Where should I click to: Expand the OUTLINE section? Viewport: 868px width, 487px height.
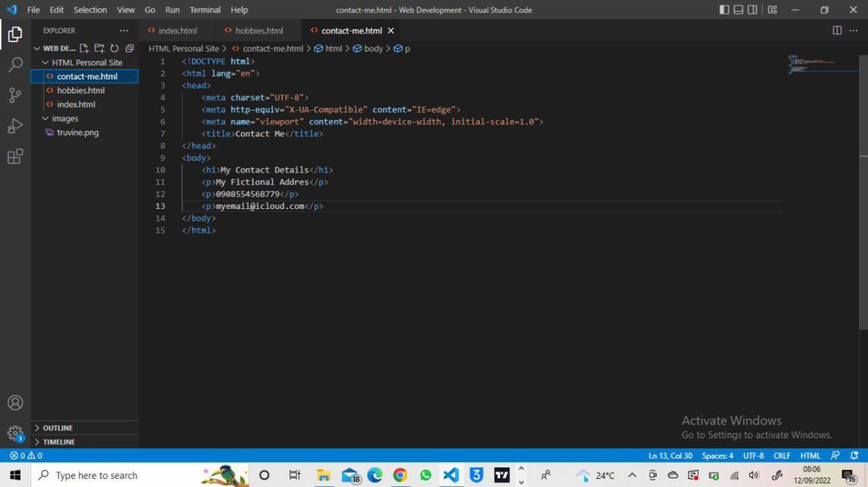pyautogui.click(x=55, y=428)
